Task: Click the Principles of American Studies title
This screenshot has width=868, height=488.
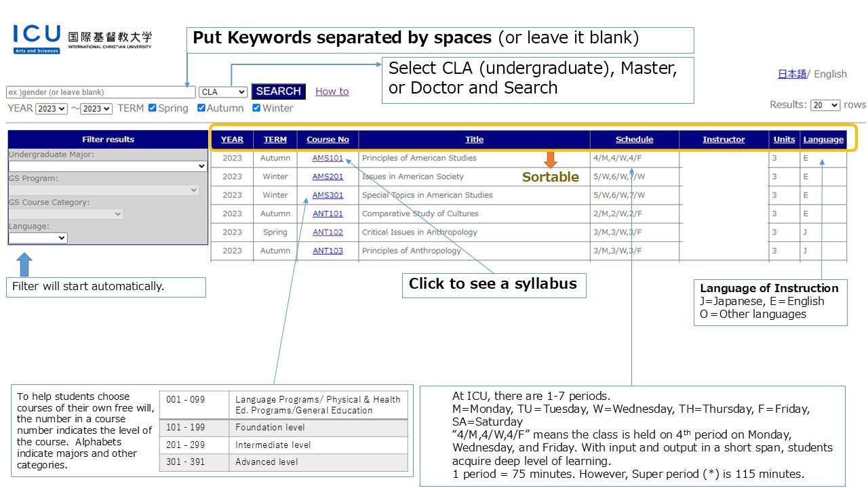Action: coord(419,158)
